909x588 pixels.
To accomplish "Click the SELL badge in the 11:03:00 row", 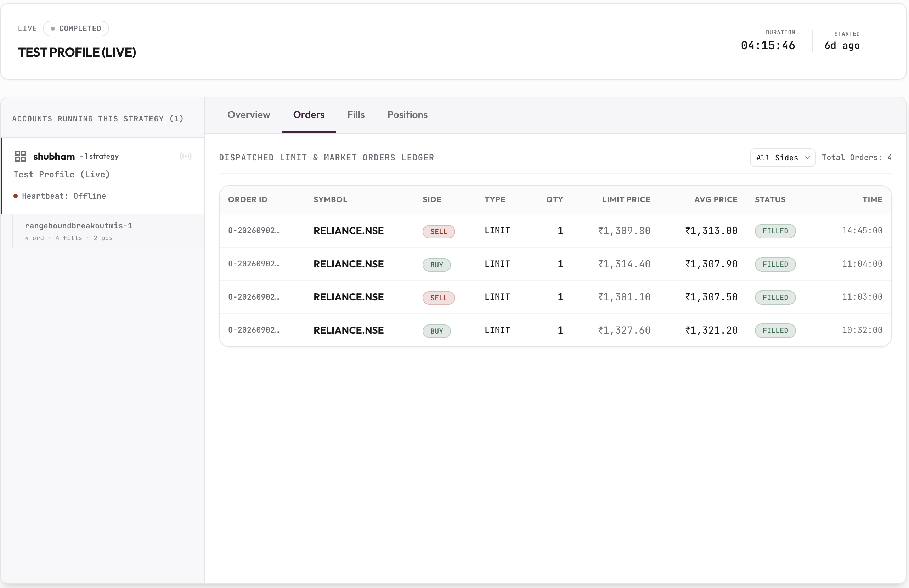I will coord(439,298).
